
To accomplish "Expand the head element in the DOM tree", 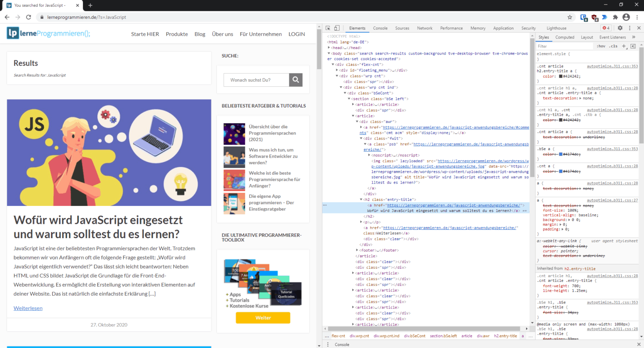I will point(329,47).
